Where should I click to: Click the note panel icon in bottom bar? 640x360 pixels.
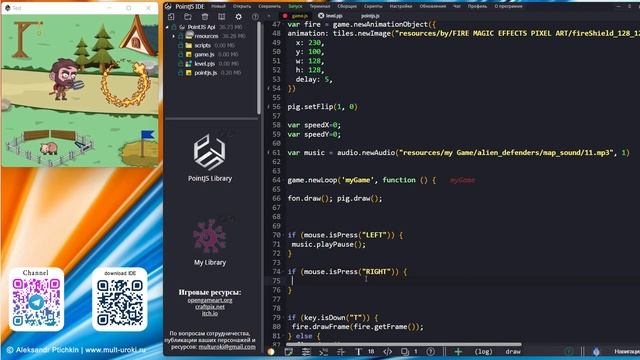point(289,351)
